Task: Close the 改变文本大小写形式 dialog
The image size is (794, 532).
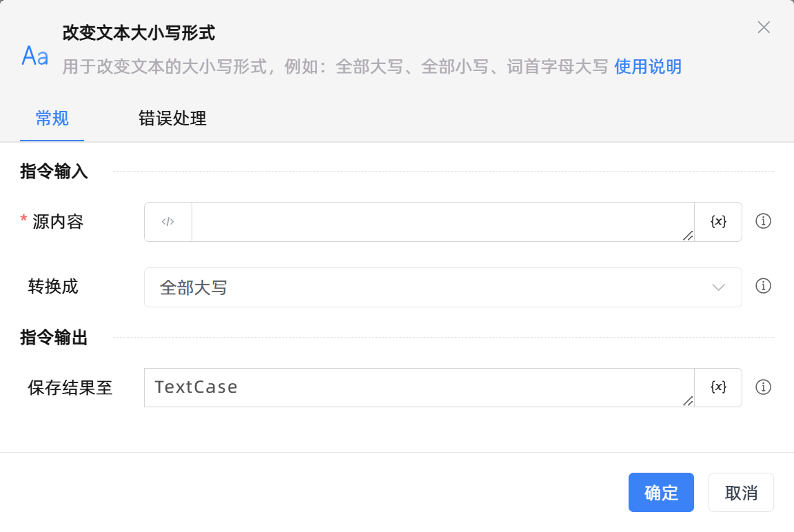Action: (764, 28)
